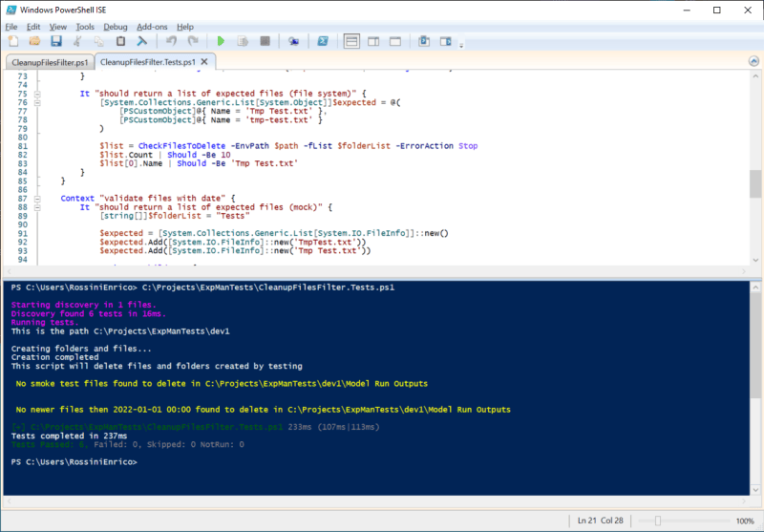The image size is (764, 532).
Task: Click the Redo arrow icon
Action: [193, 41]
